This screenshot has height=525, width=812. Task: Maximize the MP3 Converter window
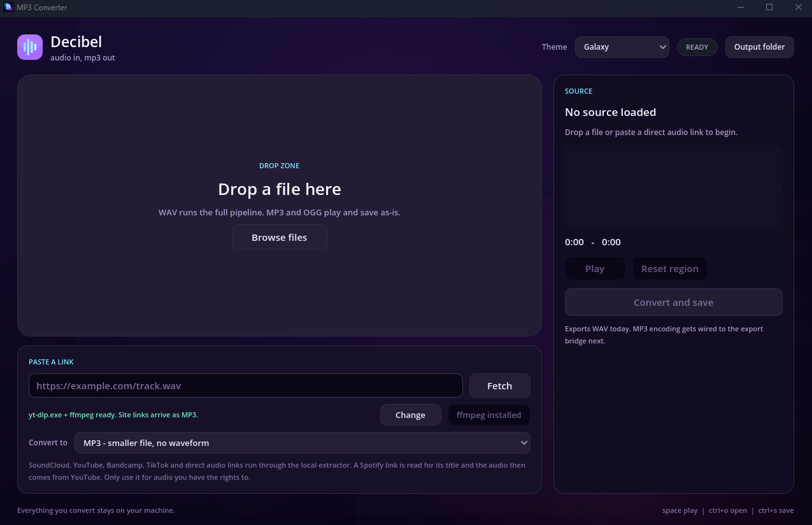point(769,7)
